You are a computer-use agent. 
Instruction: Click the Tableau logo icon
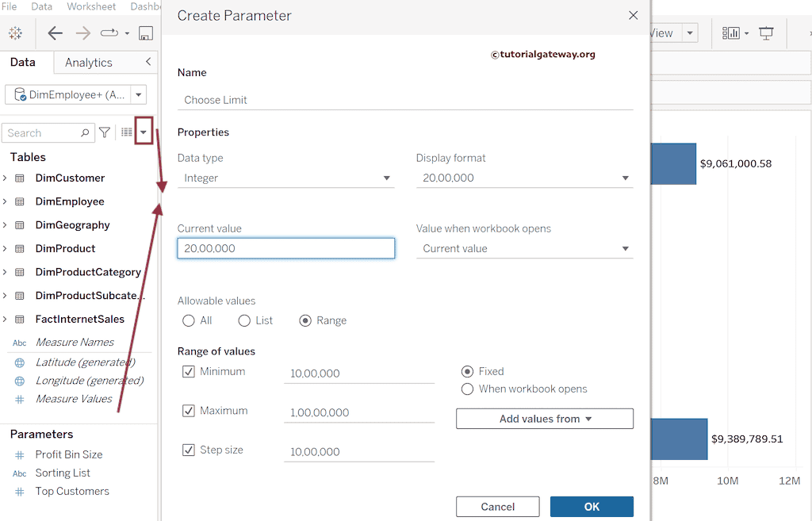pos(16,33)
